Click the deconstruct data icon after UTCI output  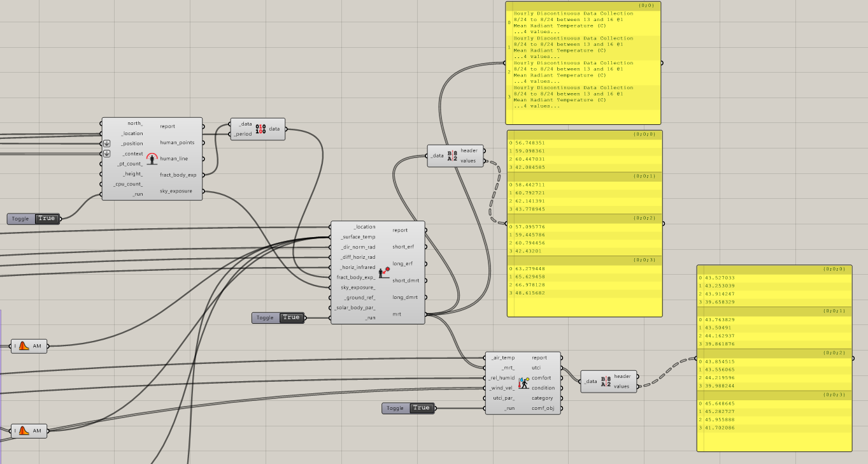point(606,381)
